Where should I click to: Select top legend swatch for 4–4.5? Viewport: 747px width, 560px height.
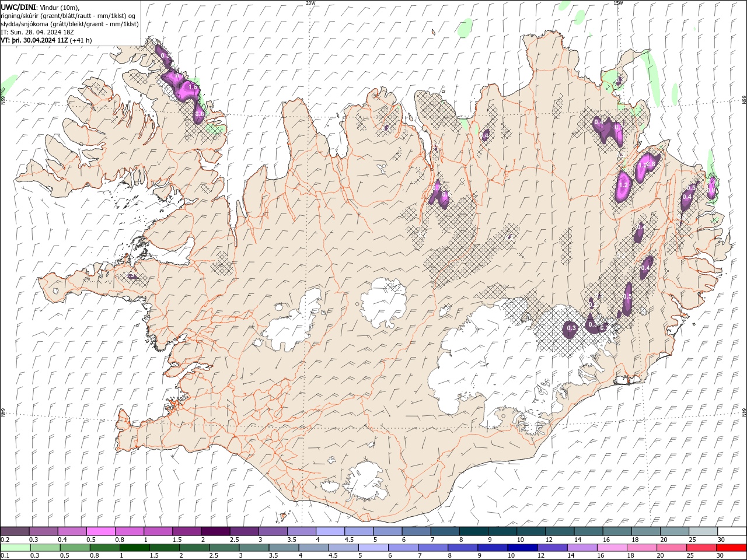coord(329,531)
